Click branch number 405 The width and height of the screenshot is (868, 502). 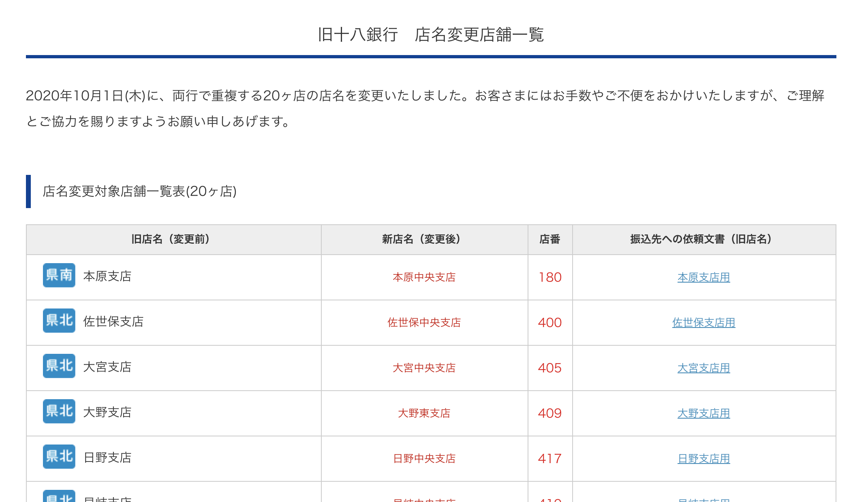point(549,368)
